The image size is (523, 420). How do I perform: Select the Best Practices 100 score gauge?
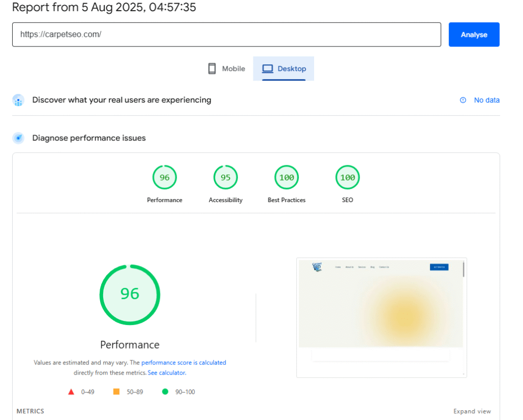287,178
